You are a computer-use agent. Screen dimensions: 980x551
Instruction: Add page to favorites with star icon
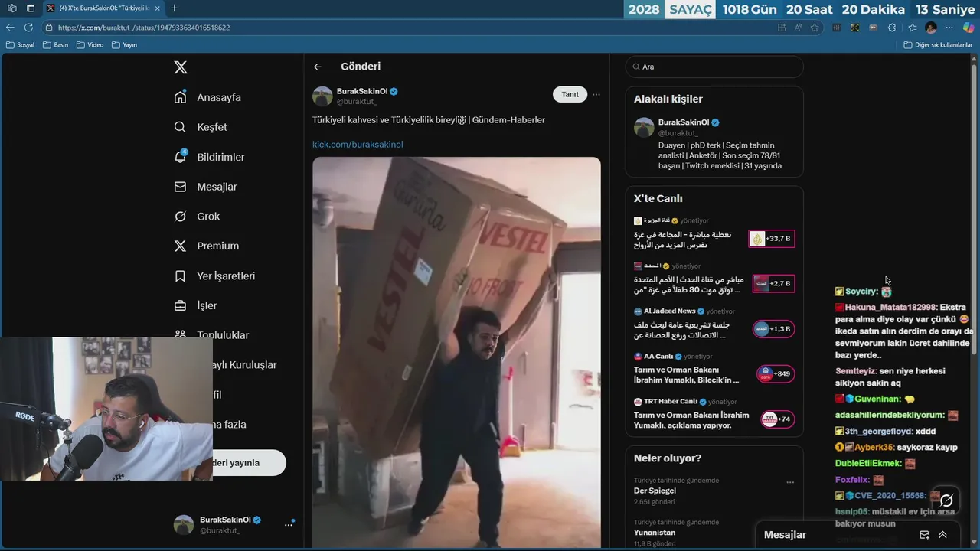pyautogui.click(x=815, y=28)
